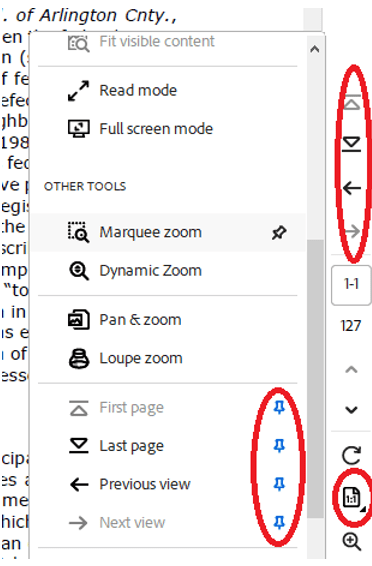Go to the next page using down chevron
372x566 pixels.
[x=351, y=410]
